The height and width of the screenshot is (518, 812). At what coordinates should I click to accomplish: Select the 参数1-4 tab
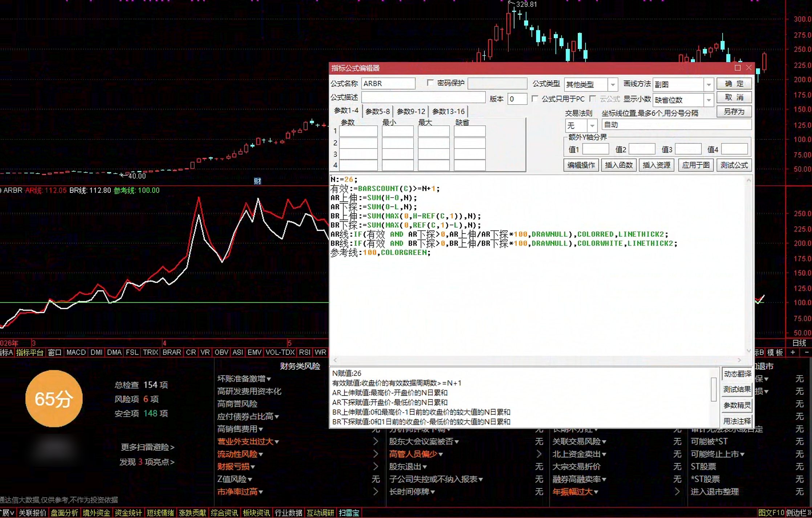tap(346, 110)
